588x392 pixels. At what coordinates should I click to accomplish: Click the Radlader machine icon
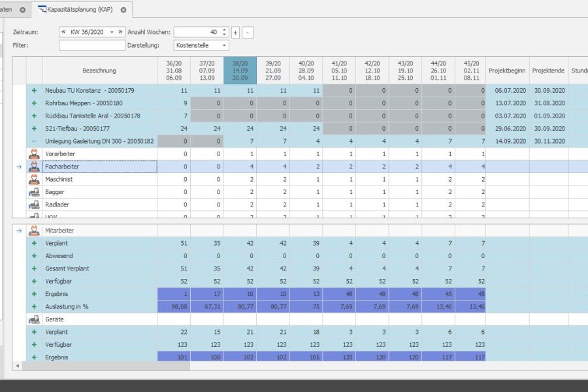[34, 204]
